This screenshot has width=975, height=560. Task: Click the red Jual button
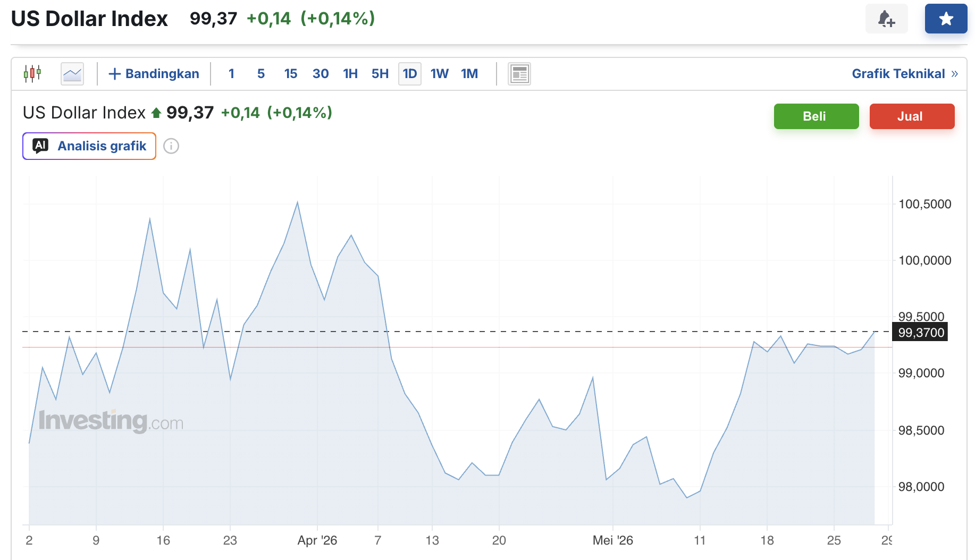coord(912,116)
